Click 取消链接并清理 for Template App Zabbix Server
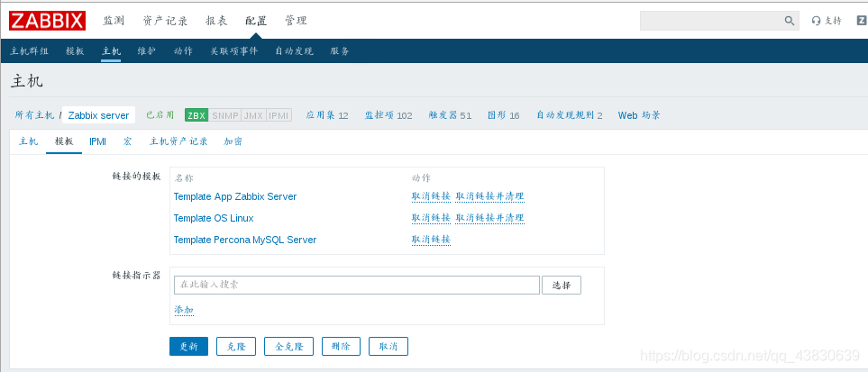Screen dimensions: 868x372 [489, 196]
